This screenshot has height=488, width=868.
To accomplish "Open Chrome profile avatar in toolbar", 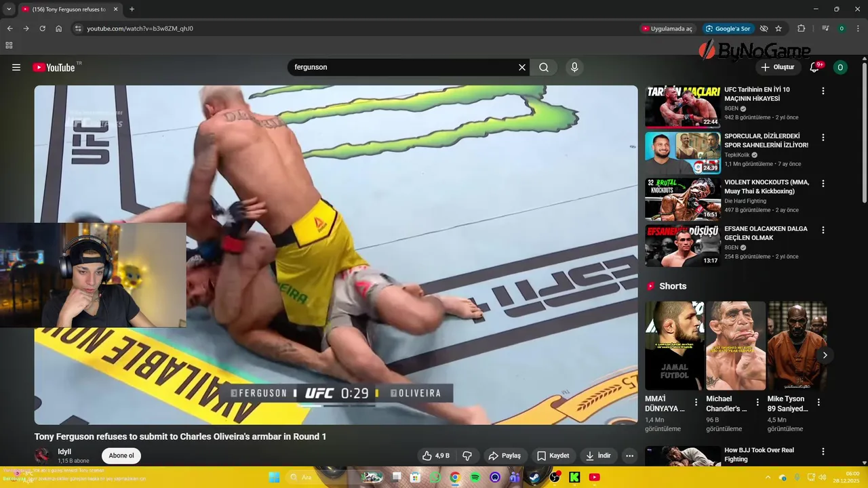I will (x=842, y=28).
